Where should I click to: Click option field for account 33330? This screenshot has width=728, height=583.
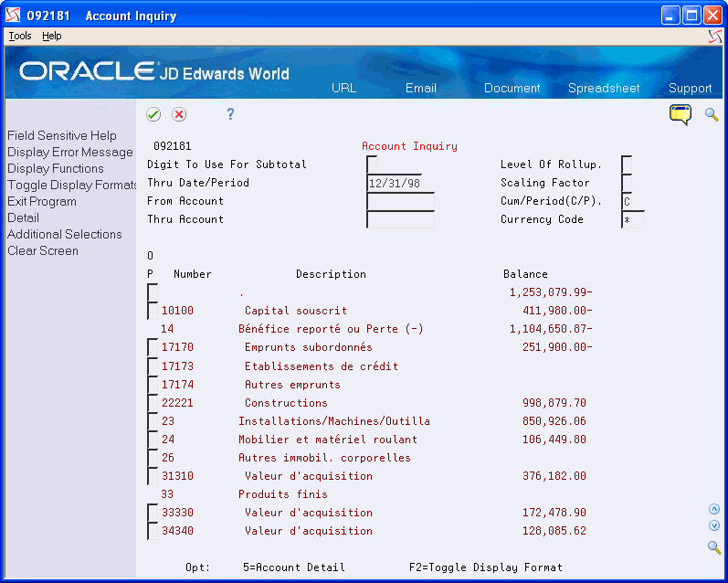click(x=153, y=513)
